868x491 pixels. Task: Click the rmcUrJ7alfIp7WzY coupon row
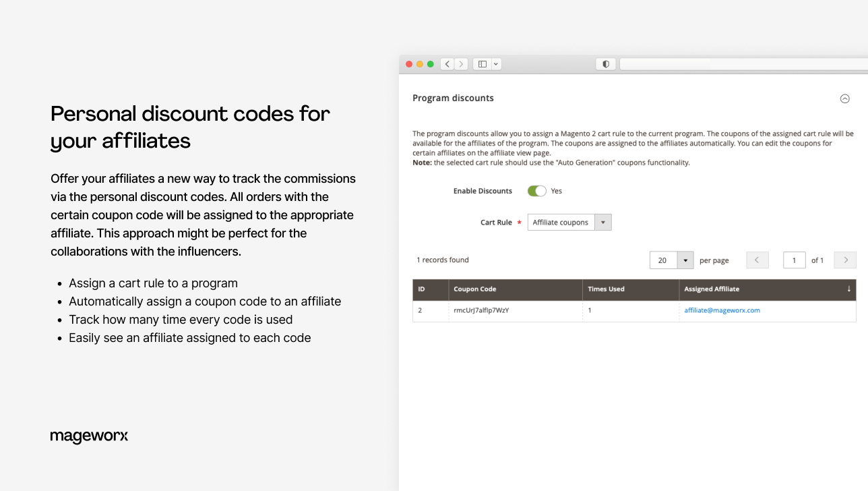481,310
